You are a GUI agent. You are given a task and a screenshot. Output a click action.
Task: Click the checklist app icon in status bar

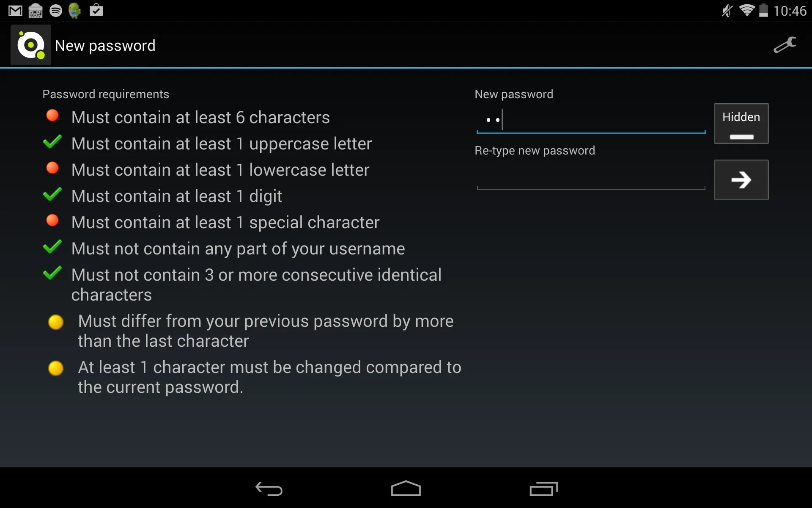pyautogui.click(x=95, y=11)
